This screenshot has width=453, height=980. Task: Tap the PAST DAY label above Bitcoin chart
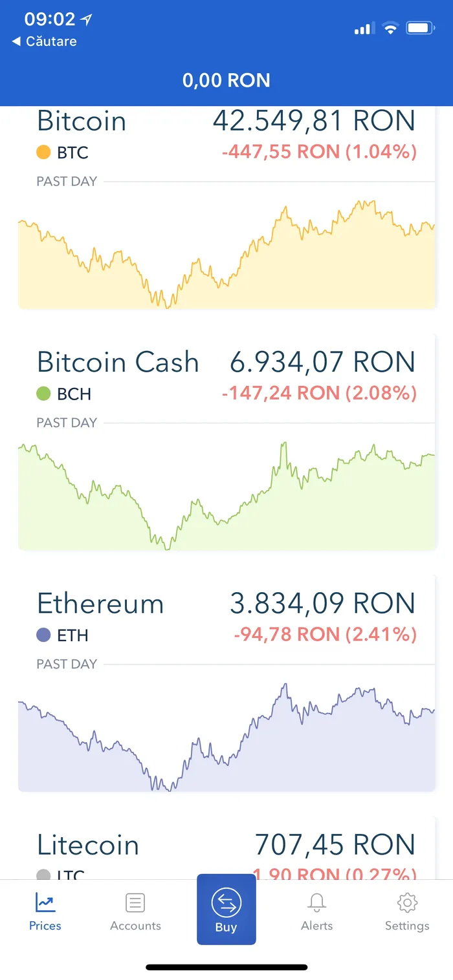(66, 182)
